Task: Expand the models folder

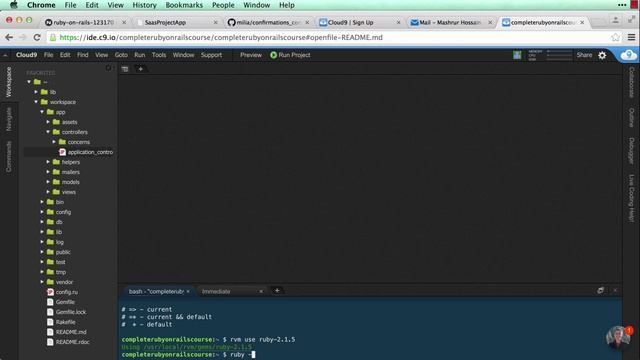Action: pos(48,182)
